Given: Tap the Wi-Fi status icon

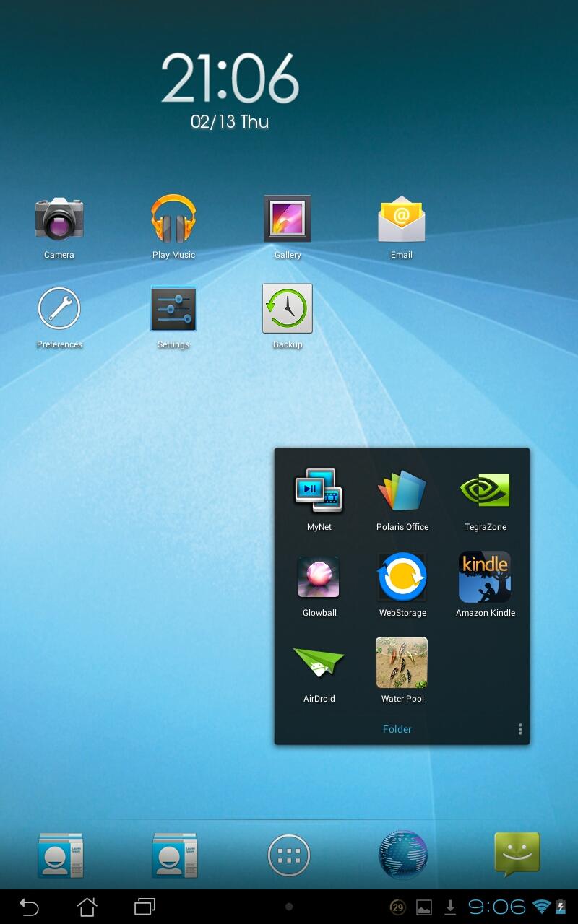Looking at the screenshot, I should coord(541,907).
